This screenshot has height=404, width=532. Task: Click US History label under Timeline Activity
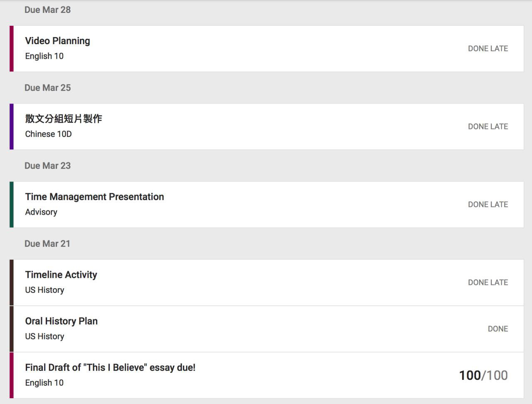pyautogui.click(x=44, y=290)
